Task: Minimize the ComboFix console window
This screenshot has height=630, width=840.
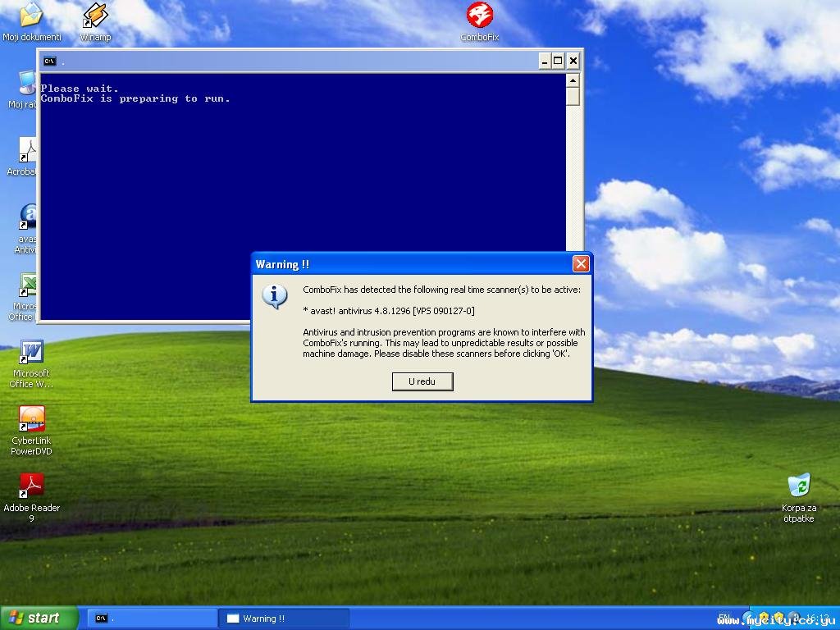Action: (545, 61)
